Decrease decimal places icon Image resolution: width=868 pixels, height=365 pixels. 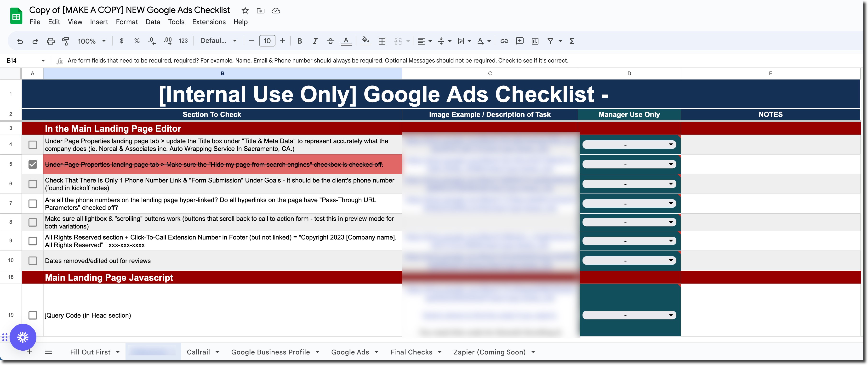pyautogui.click(x=152, y=41)
